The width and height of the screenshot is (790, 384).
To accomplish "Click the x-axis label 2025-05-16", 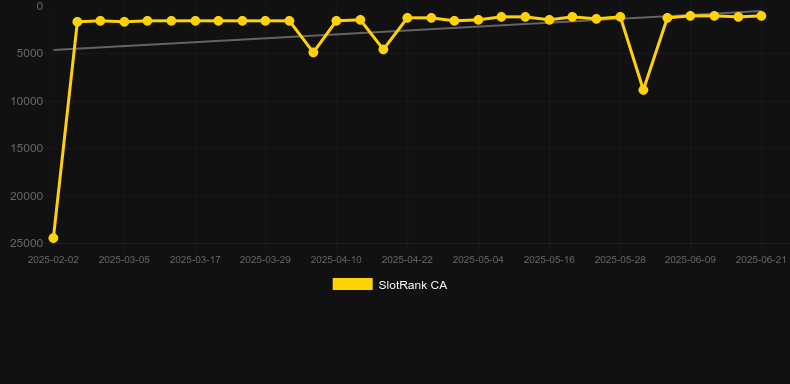I will click(549, 260).
